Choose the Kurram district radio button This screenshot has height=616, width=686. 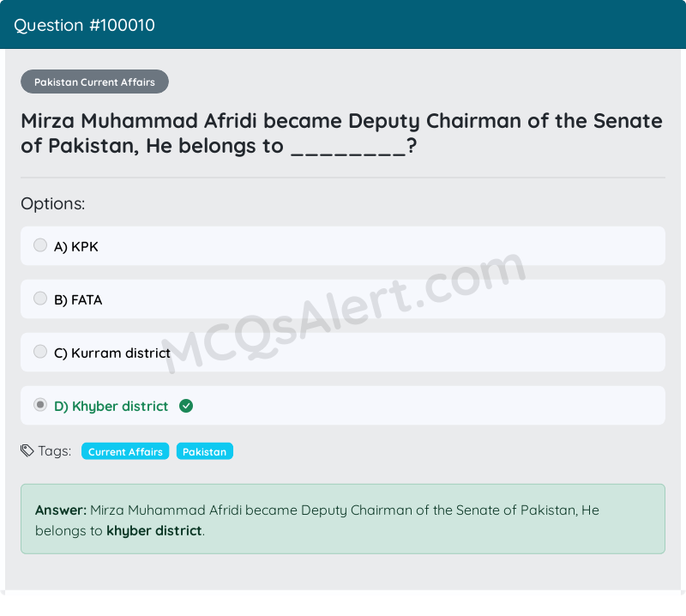(x=40, y=352)
